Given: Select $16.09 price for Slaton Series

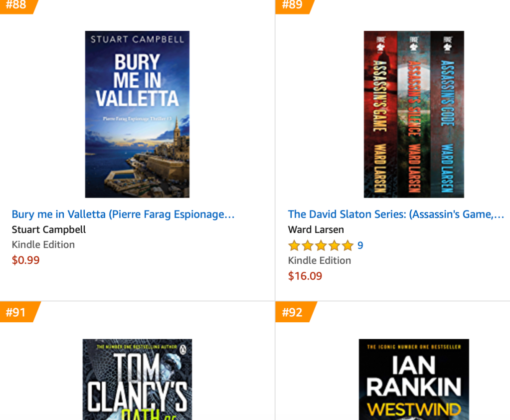Looking at the screenshot, I should [x=305, y=276].
